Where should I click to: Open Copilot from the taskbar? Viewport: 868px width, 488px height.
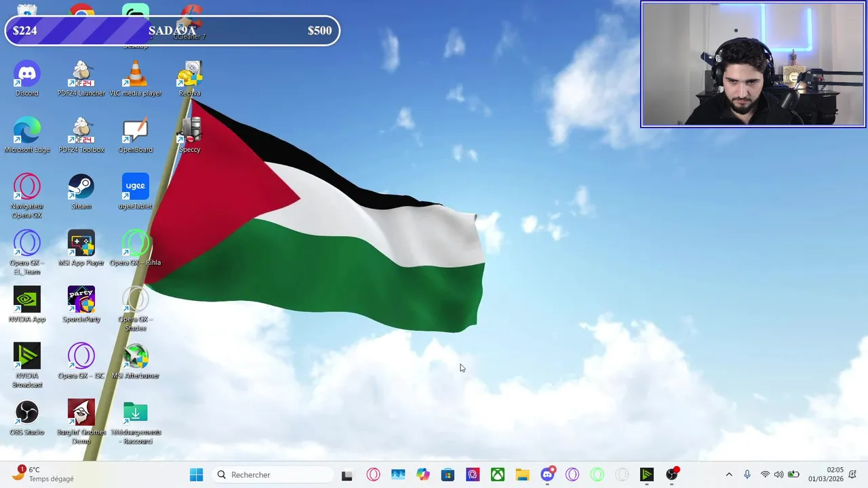click(x=423, y=474)
